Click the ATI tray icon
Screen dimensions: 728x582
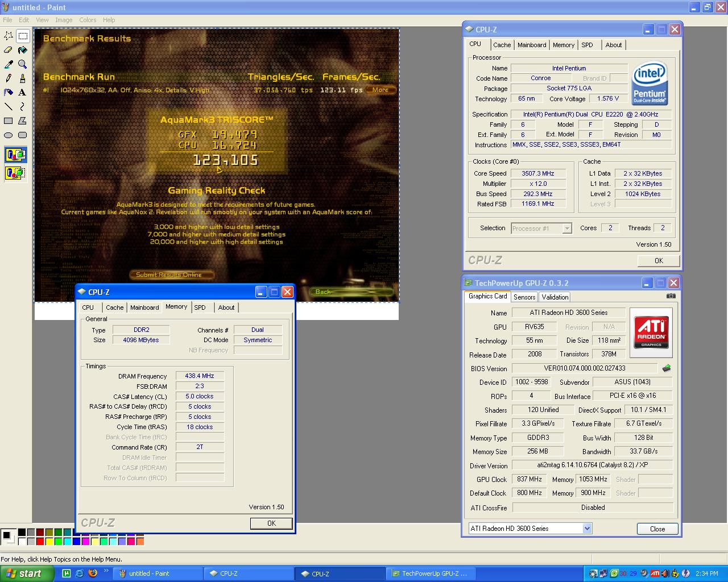tap(655, 573)
